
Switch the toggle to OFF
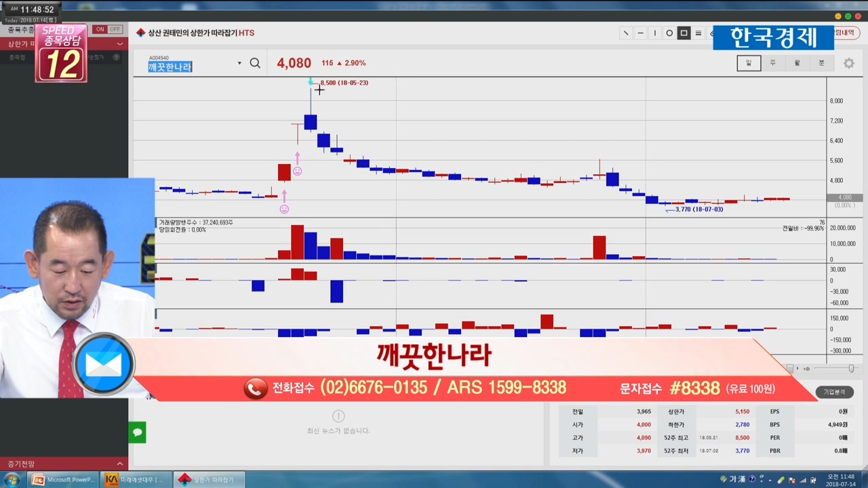coord(115,29)
